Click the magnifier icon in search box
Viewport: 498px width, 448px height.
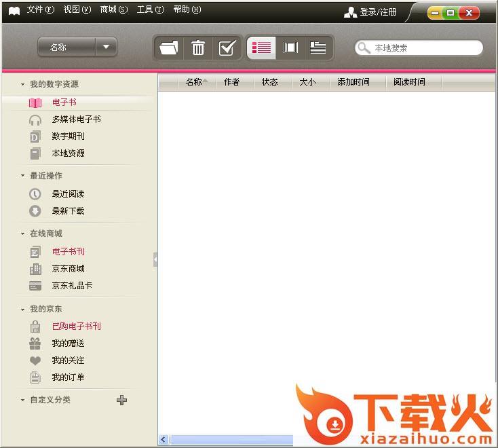[364, 48]
